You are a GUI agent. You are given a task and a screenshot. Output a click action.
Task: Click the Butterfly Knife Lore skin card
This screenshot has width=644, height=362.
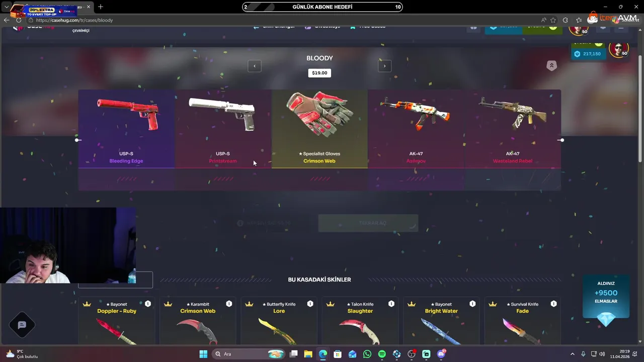click(x=279, y=321)
